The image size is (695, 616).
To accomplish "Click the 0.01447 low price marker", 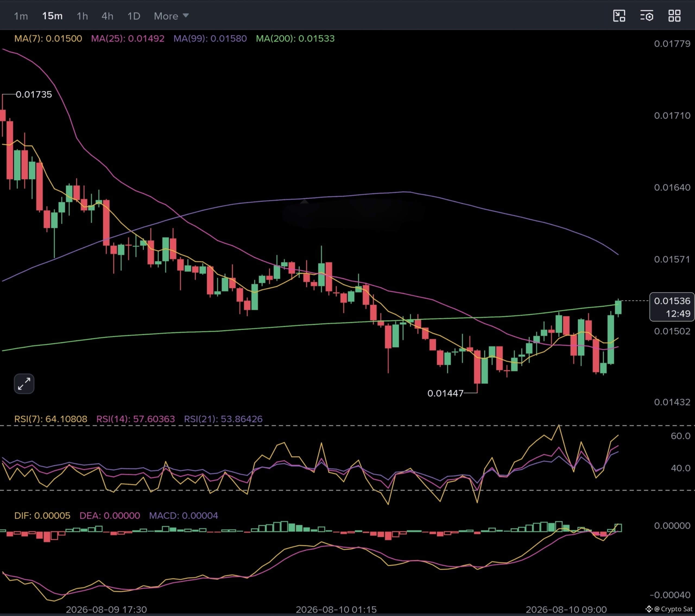I will coord(446,393).
